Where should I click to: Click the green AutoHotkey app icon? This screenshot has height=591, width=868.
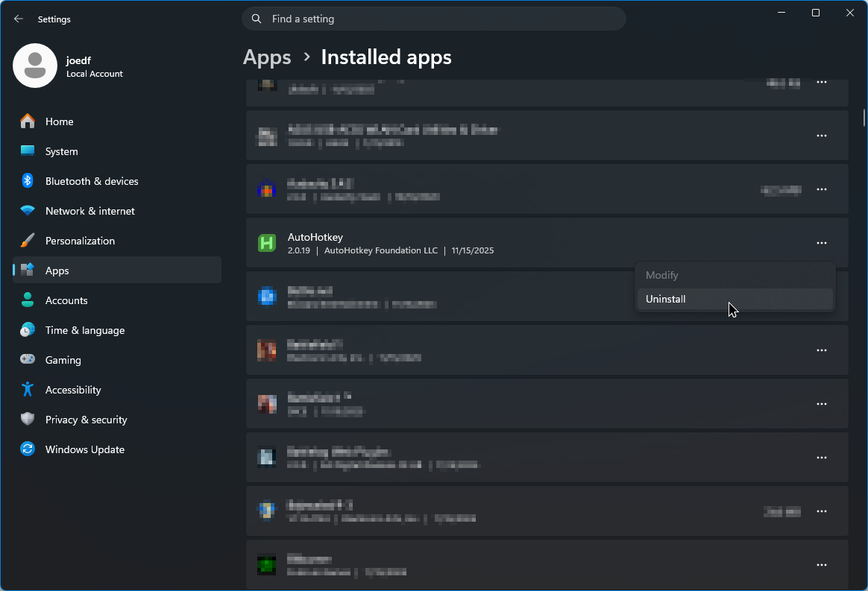(x=267, y=243)
